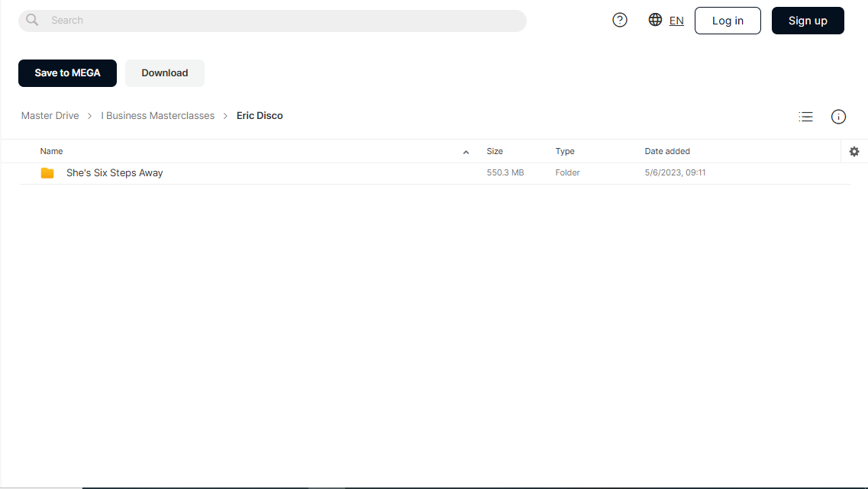Click the She's Six Steps Away folder icon
The height and width of the screenshot is (489, 868).
pos(47,173)
